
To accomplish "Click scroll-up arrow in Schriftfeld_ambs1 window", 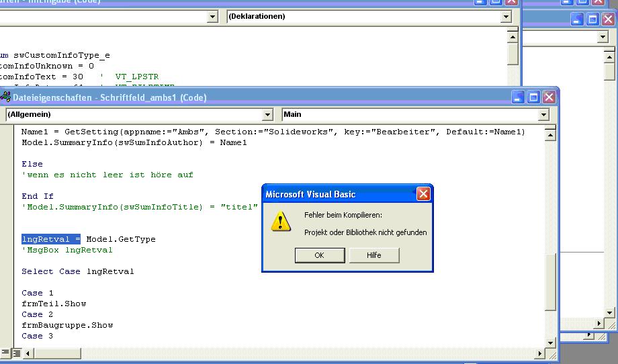I will (x=550, y=136).
